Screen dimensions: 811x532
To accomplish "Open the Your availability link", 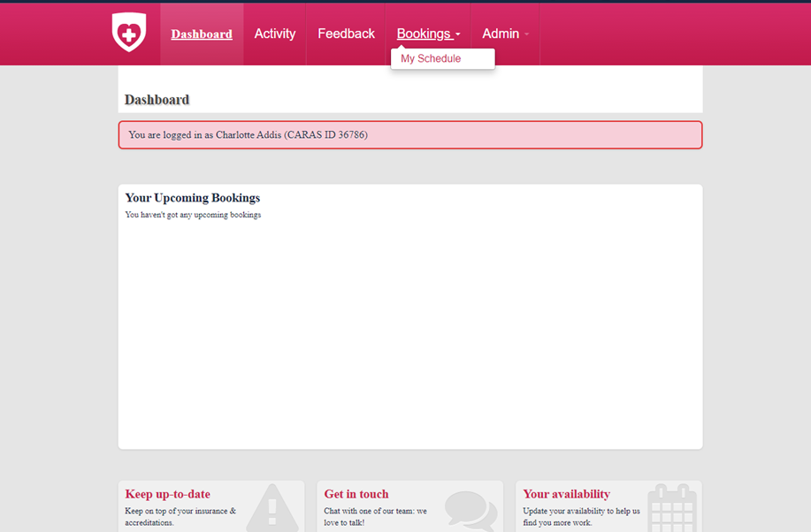I will click(x=566, y=494).
